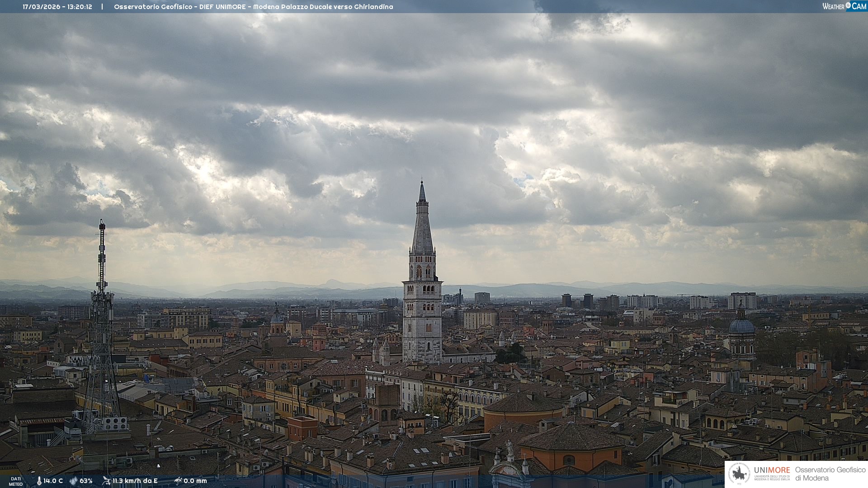Click the 11.3 km/h da E wind reading
This screenshot has width=868, height=488.
[135, 481]
